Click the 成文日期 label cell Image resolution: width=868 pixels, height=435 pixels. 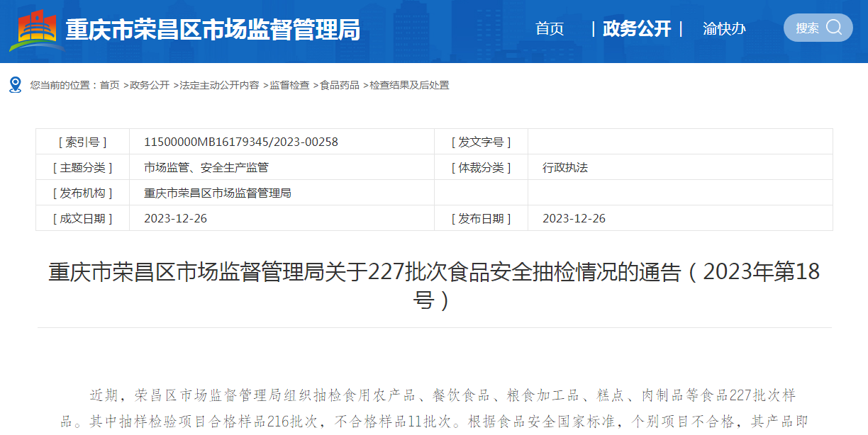tap(83, 218)
